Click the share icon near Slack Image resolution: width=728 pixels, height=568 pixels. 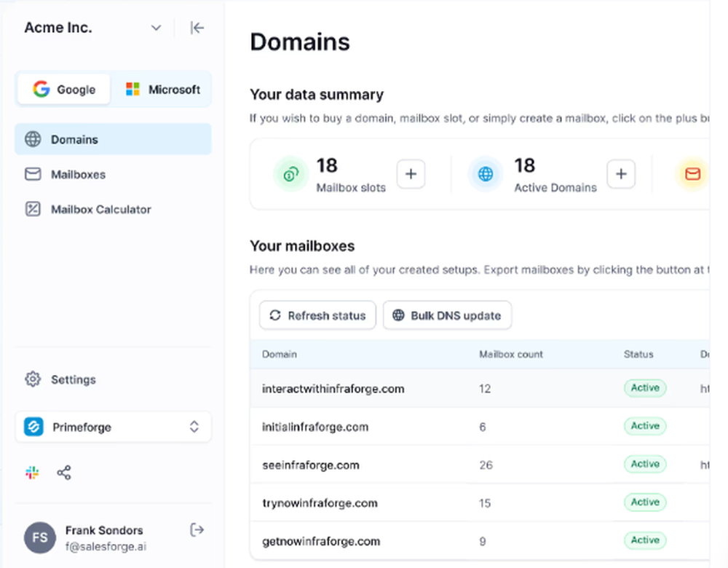(64, 473)
